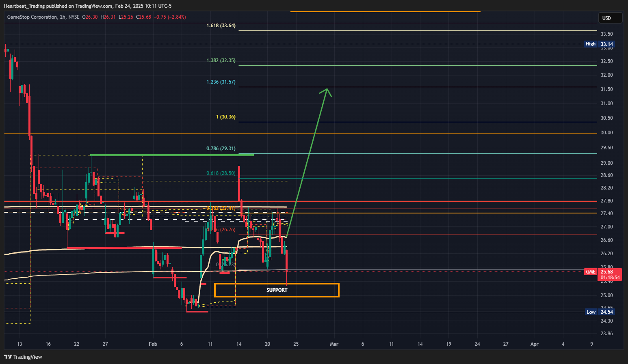The image size is (628, 364).
Task: Click 29.00 on the price axis
Action: click(607, 163)
